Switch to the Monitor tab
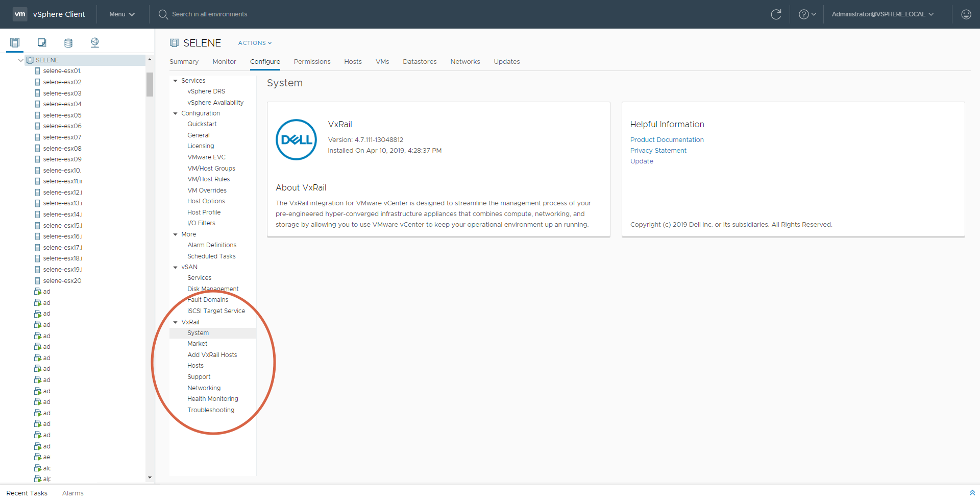This screenshot has height=500, width=980. click(224, 62)
